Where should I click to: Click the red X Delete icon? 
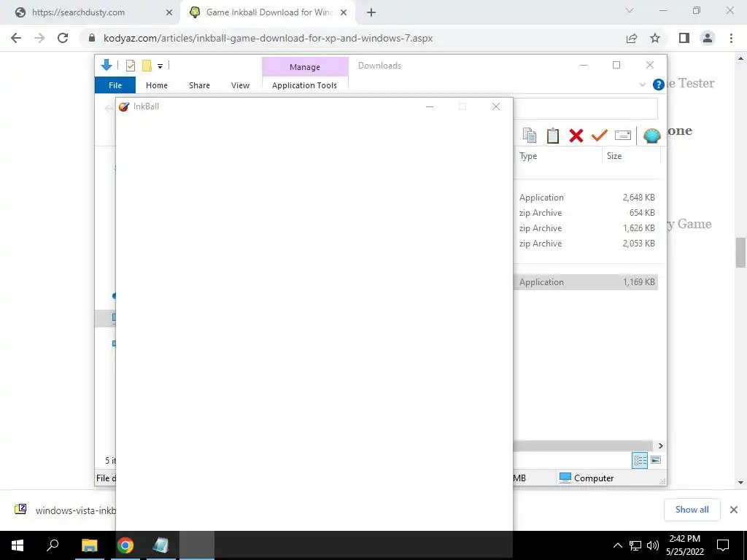576,136
